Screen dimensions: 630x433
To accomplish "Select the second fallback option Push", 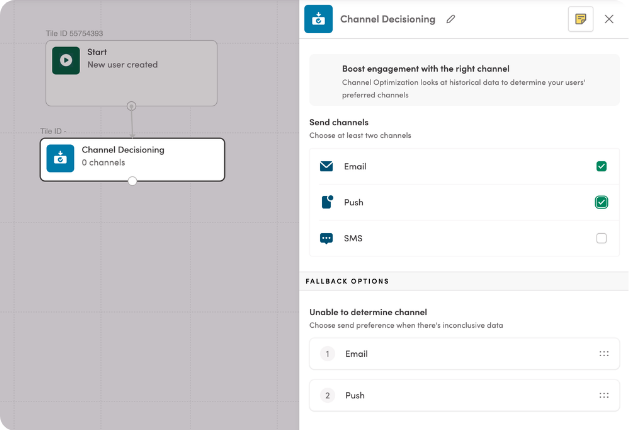I will pos(458,395).
